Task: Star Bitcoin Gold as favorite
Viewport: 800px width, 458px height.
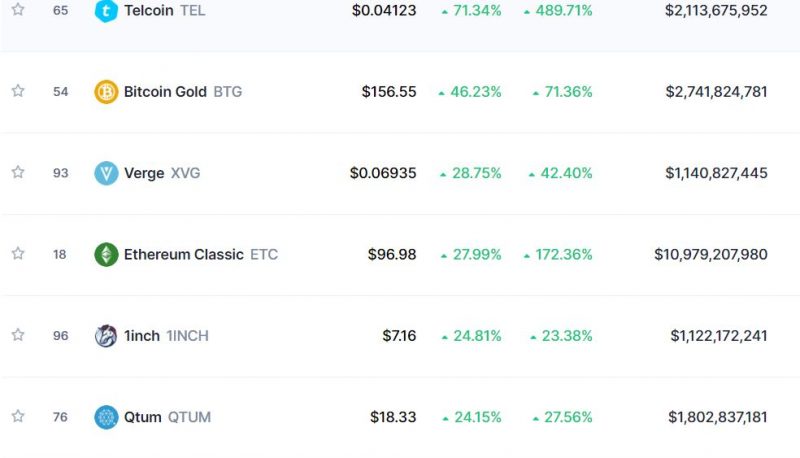Action: coord(18,91)
